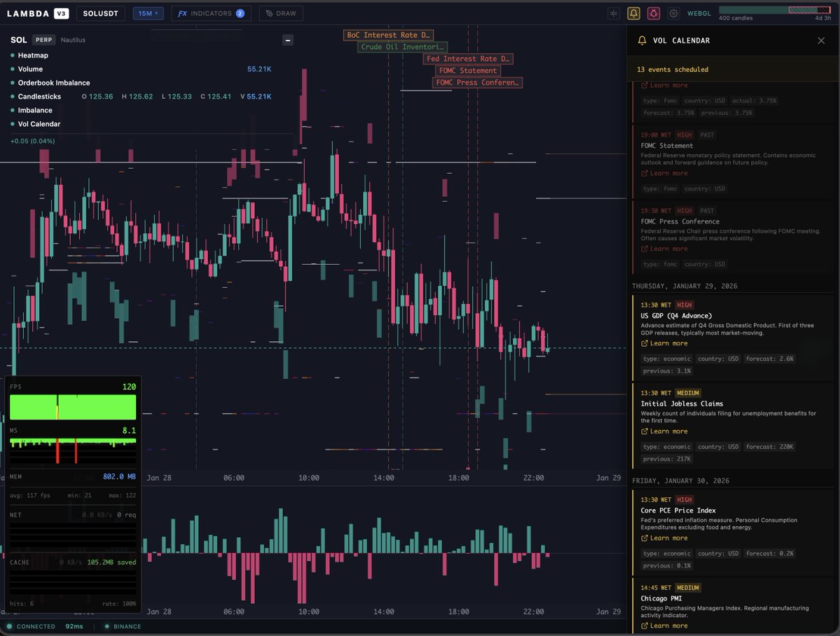Open Learn more link under FOMC Press Conference
Screen dimensions: 840x636
tap(664, 249)
